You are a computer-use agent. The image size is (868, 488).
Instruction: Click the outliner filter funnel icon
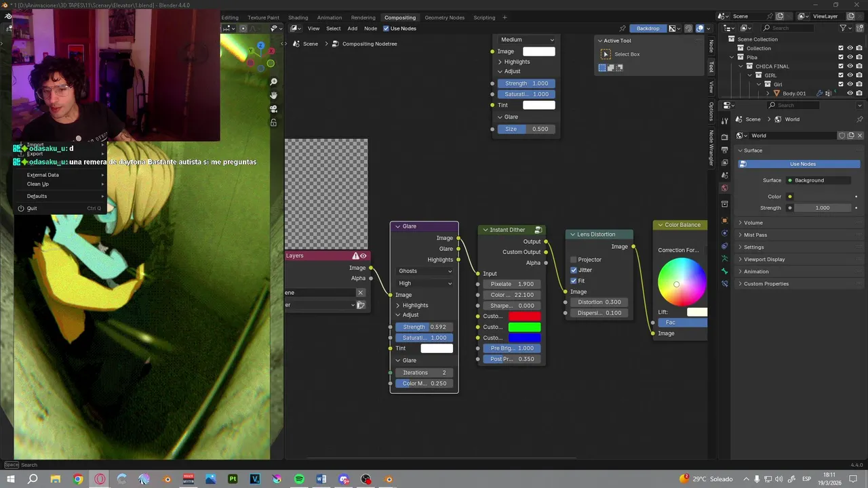point(844,28)
